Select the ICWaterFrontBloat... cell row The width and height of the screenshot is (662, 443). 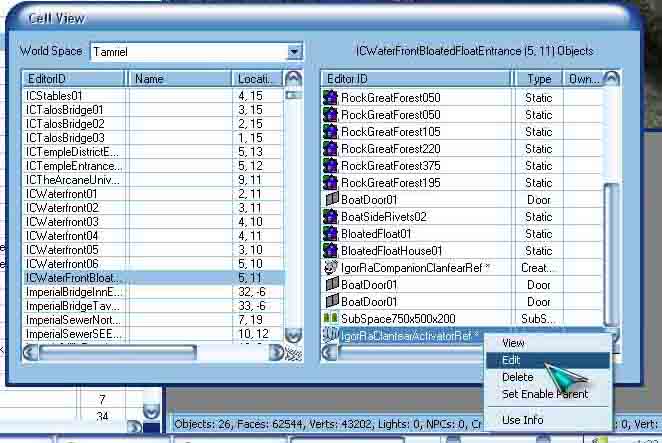pos(153,278)
